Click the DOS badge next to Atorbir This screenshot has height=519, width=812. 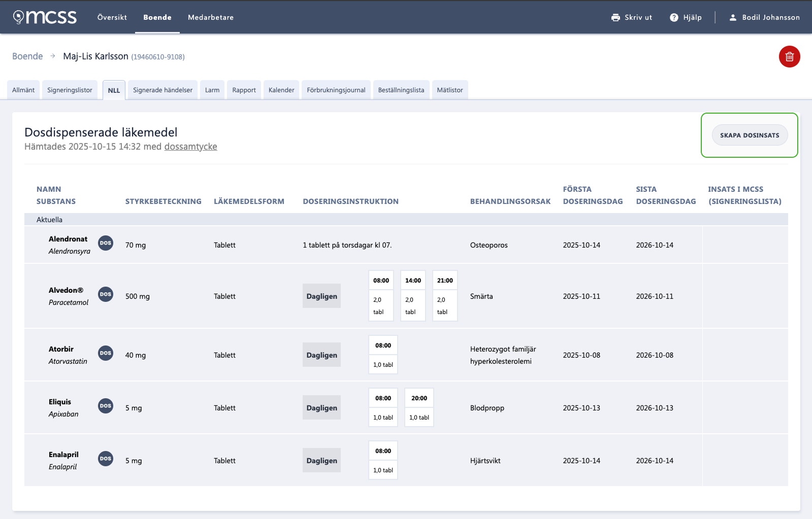(106, 353)
